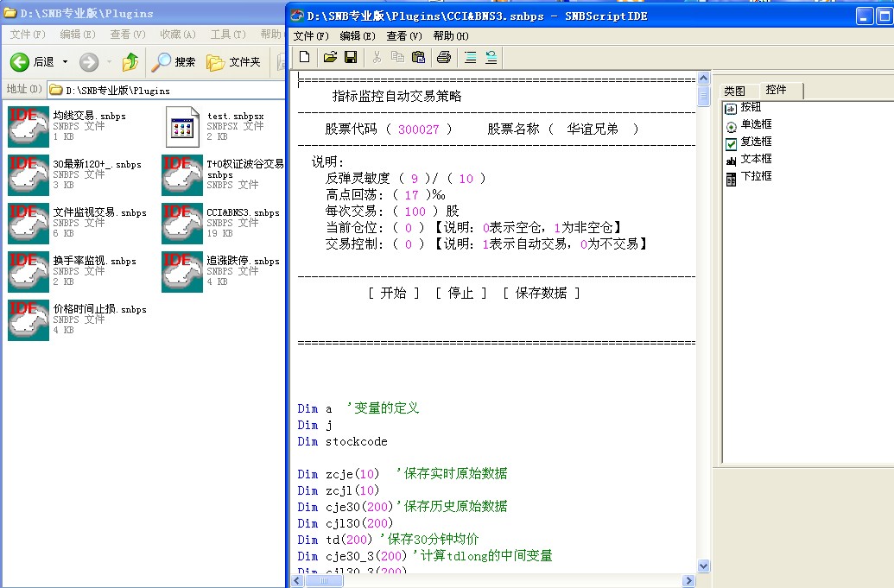The image size is (894, 588).
Task: Print the script using the printer icon
Action: click(x=443, y=57)
